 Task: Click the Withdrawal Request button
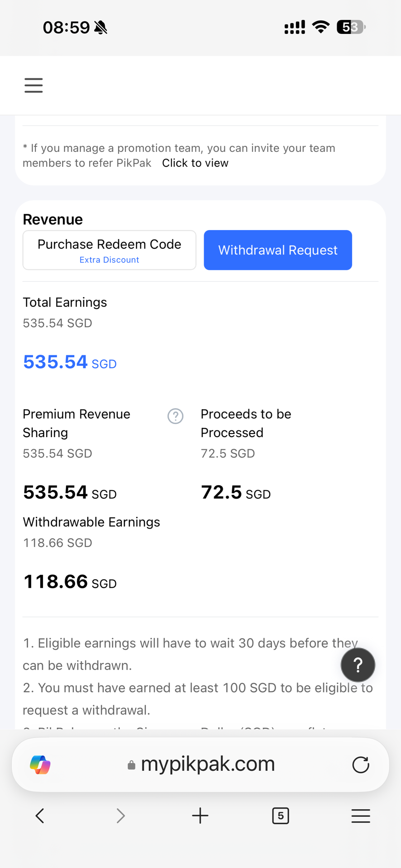click(x=278, y=250)
